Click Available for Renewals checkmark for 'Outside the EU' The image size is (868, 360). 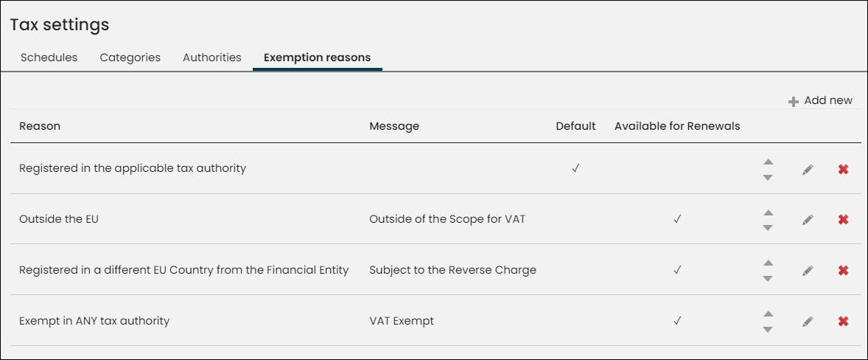point(677,219)
